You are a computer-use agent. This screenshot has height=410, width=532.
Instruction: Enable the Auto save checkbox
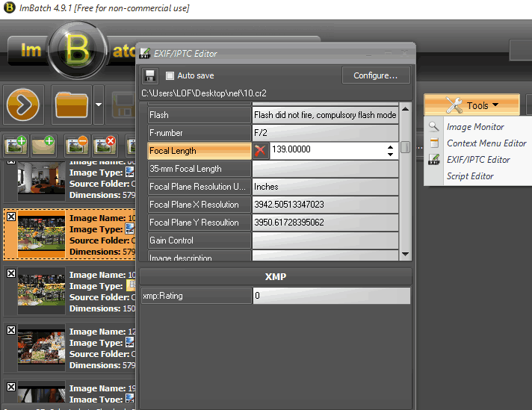click(x=170, y=75)
